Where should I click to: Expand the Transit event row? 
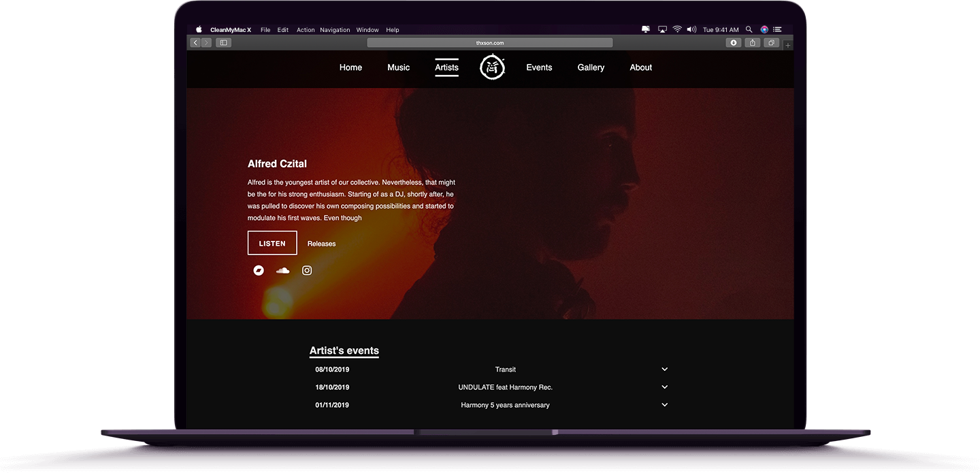click(665, 369)
